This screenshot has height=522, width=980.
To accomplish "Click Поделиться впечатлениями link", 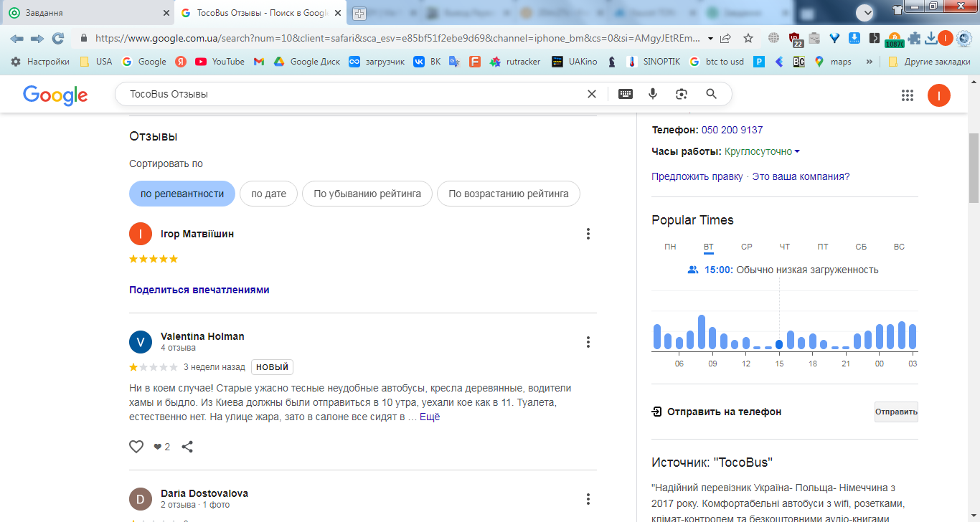I will pos(199,290).
